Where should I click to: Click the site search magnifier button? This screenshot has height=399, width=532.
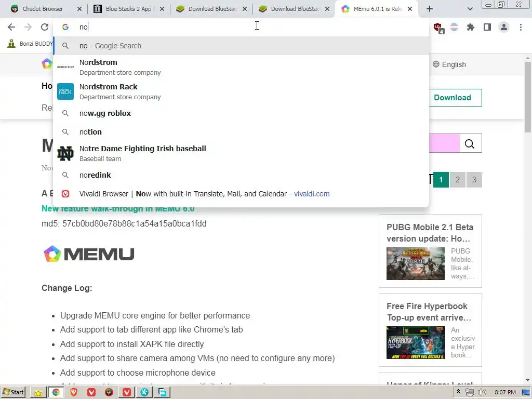470,143
